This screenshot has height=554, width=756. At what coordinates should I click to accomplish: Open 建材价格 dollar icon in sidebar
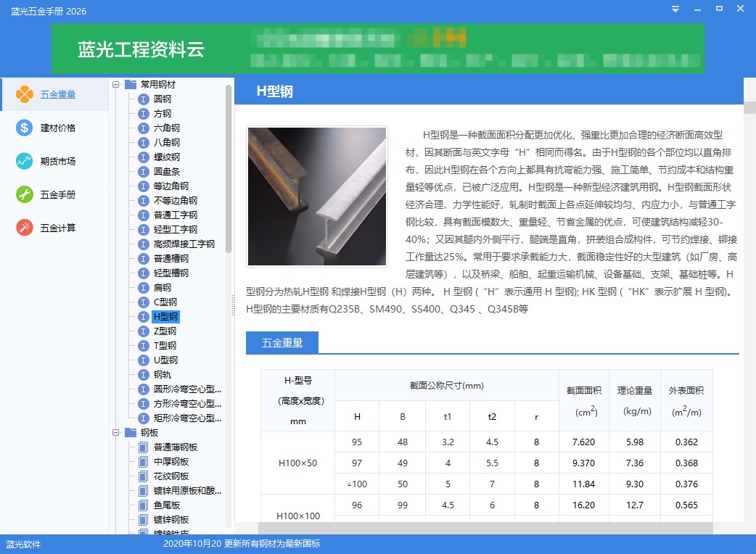point(25,128)
